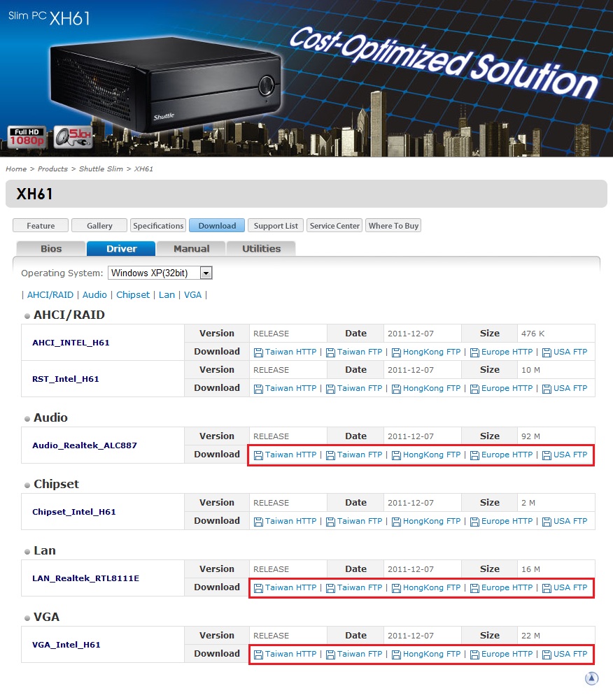
Task: Open the Gallery tab
Action: pos(99,225)
